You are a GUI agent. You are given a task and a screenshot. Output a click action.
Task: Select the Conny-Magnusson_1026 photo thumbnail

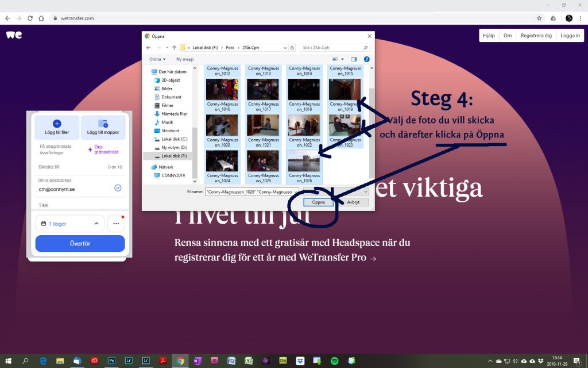click(304, 161)
